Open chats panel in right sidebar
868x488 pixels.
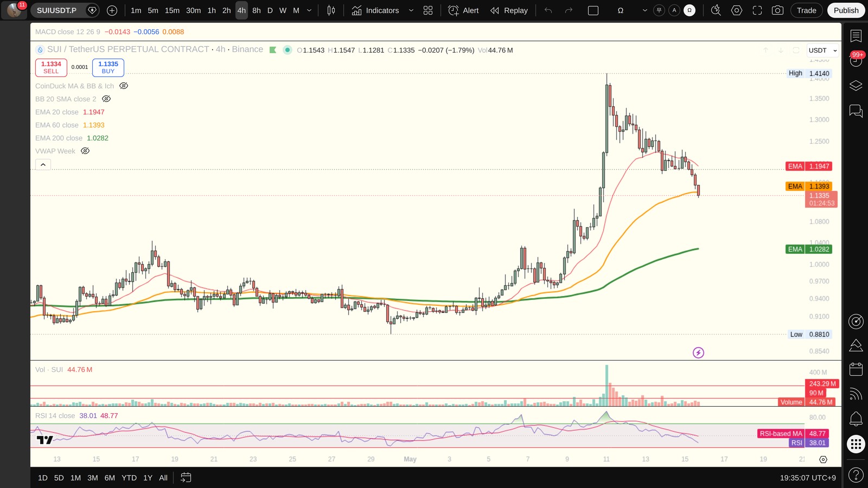click(856, 111)
